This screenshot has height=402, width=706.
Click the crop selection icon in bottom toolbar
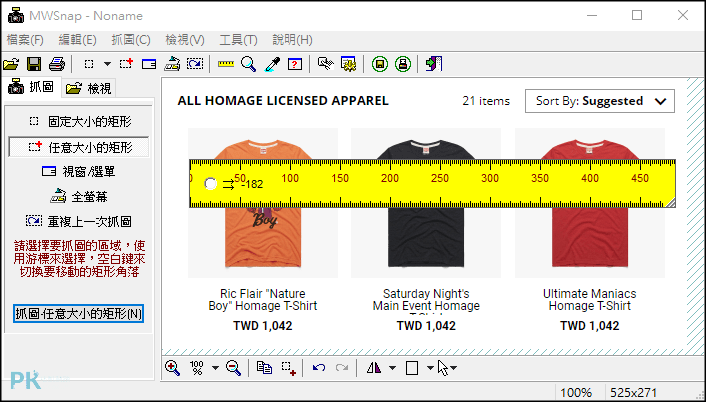[x=289, y=368]
